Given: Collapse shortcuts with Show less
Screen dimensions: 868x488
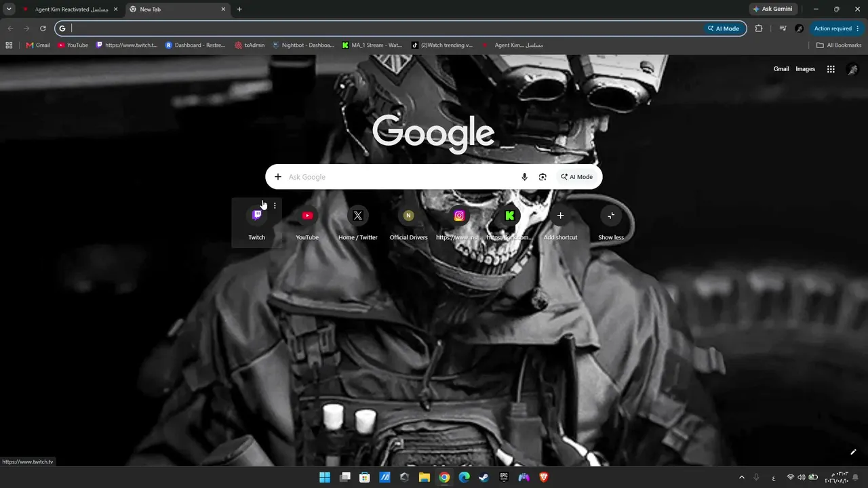Looking at the screenshot, I should point(611,223).
